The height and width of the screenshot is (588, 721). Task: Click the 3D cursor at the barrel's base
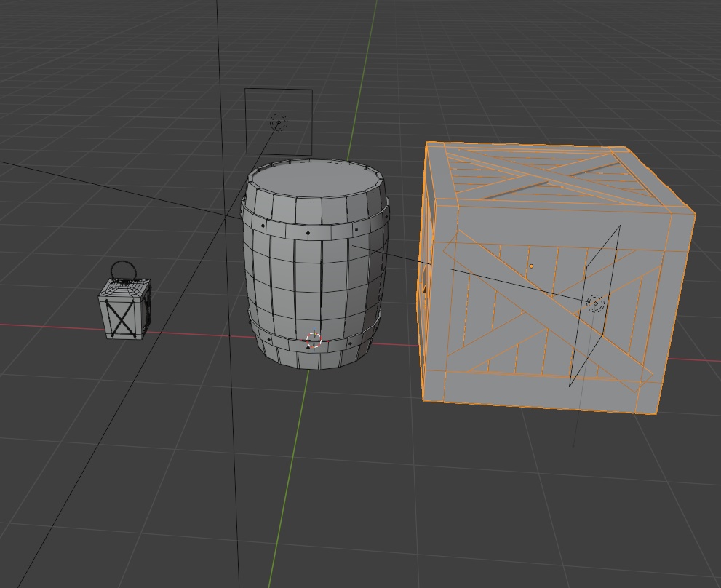tap(314, 341)
